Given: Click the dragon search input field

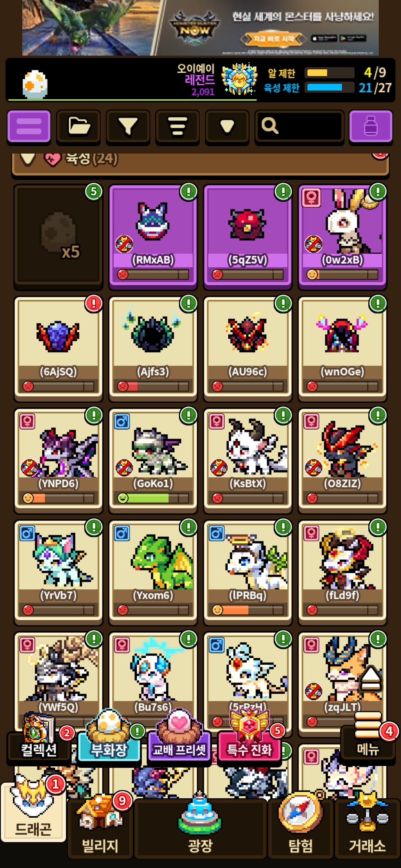Looking at the screenshot, I should click(299, 126).
